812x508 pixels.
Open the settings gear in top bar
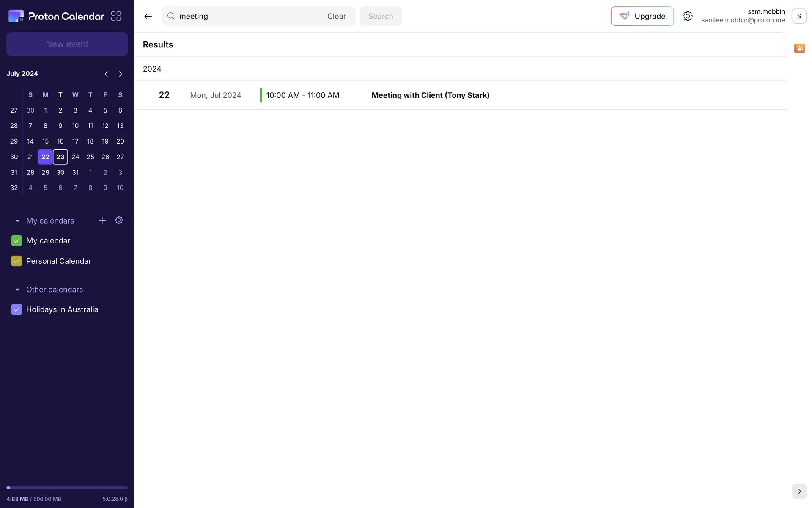[x=687, y=16]
